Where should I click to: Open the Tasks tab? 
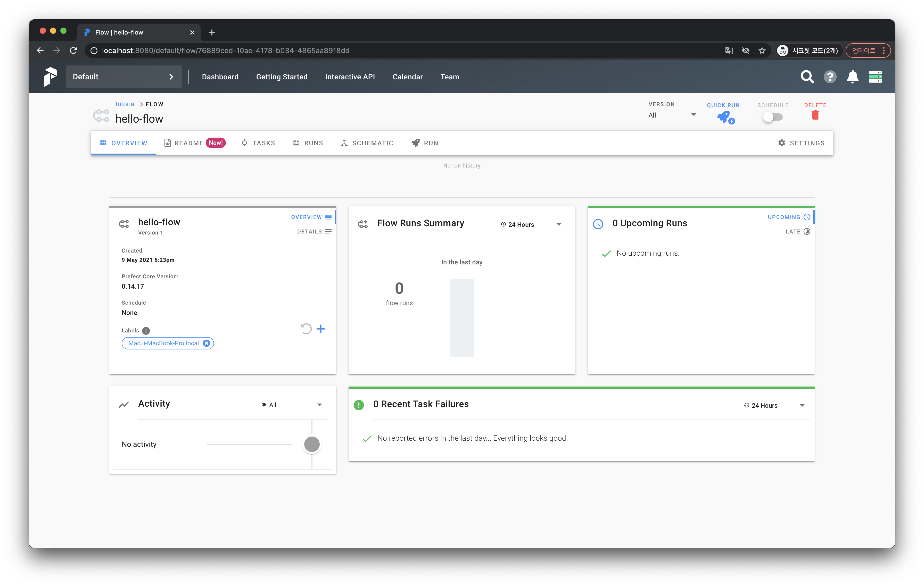point(258,143)
